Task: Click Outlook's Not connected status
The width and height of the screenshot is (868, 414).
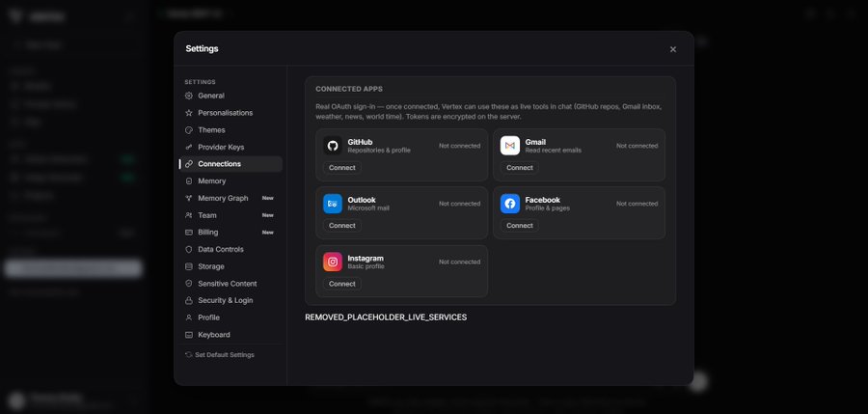Action: click(459, 204)
